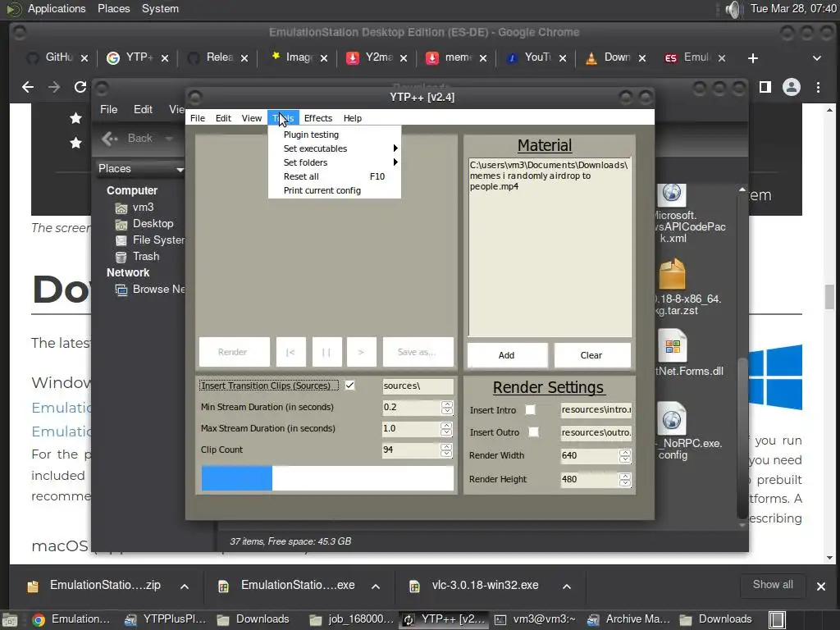Open File menu of file manager window
The image size is (840, 630).
click(x=109, y=109)
